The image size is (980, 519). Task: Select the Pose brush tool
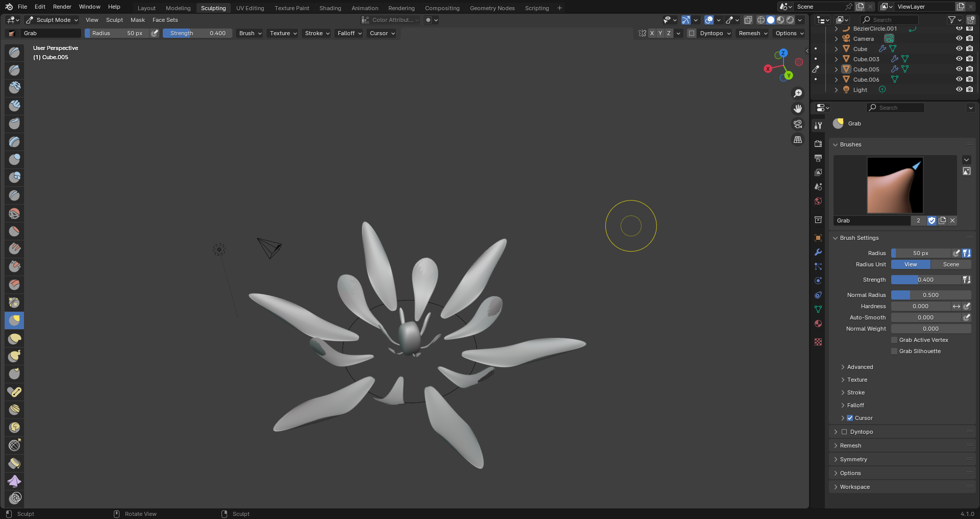click(14, 391)
